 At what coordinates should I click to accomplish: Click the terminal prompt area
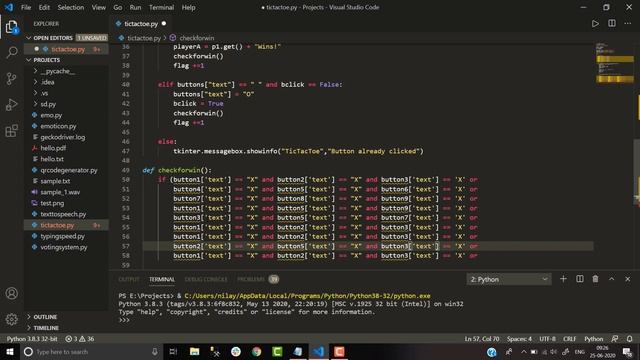[125, 320]
